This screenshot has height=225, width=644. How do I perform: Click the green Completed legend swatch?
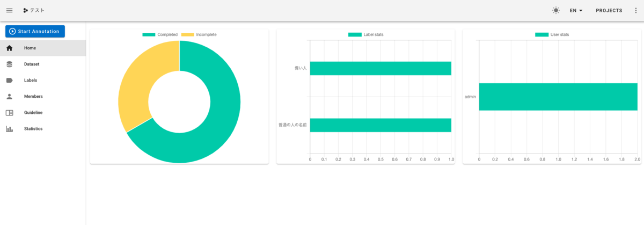coord(149,34)
